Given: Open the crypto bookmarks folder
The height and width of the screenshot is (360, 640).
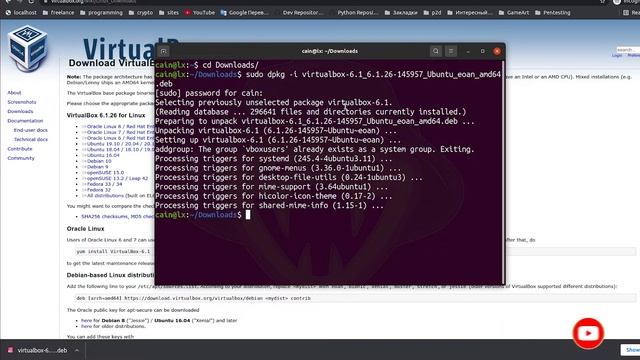Looking at the screenshot, I should tap(141, 13).
